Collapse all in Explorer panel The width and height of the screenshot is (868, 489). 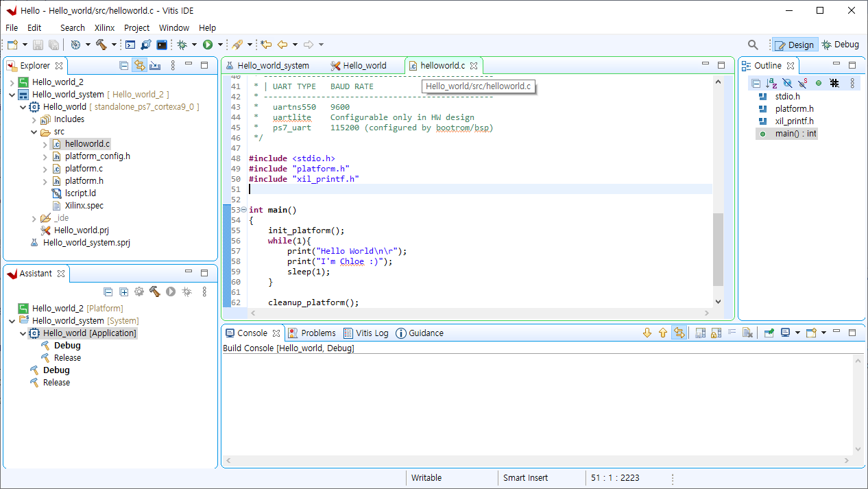tap(123, 65)
